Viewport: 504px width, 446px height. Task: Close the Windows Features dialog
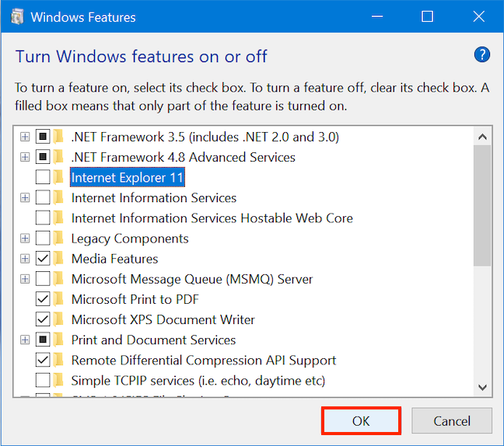(x=478, y=16)
